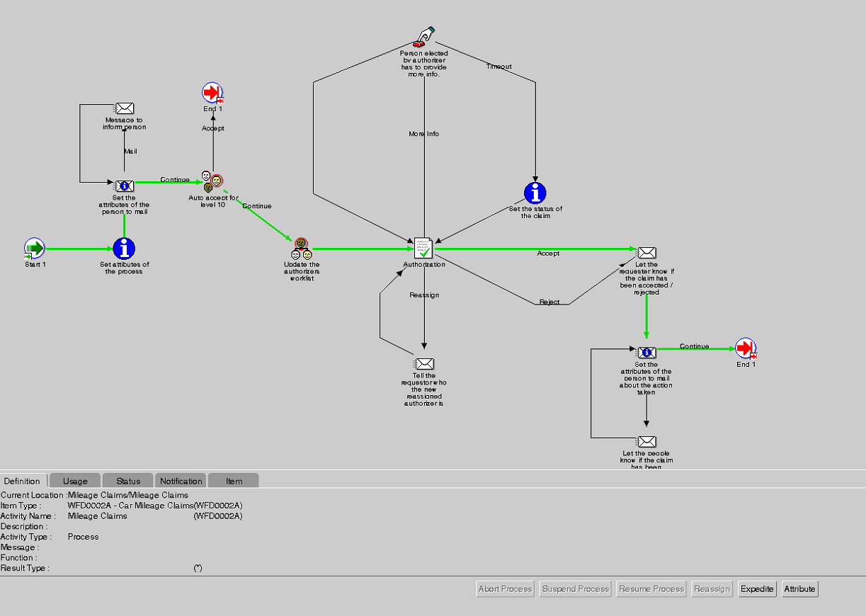866x616 pixels.
Task: Click the 'Mail' transition label
Action: click(130, 152)
